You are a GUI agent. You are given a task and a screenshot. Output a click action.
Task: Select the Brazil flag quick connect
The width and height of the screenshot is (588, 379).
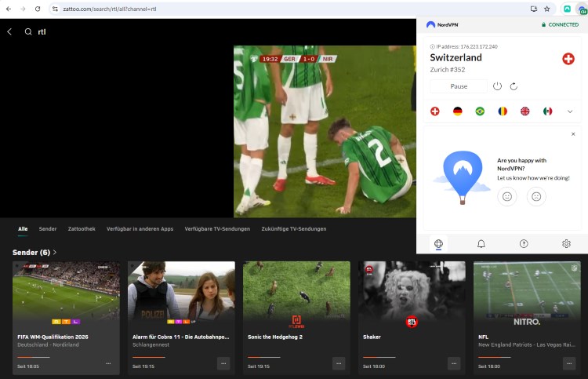(x=480, y=111)
